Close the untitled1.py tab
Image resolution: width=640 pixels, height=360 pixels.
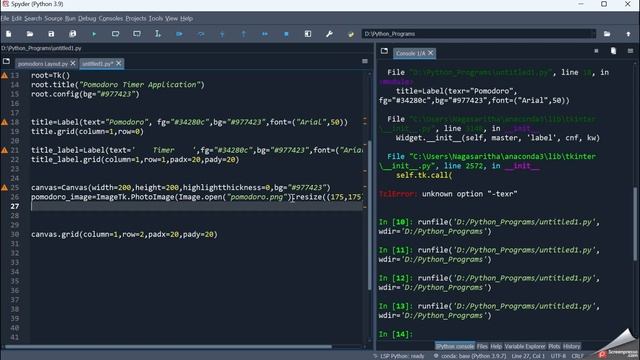(x=118, y=63)
